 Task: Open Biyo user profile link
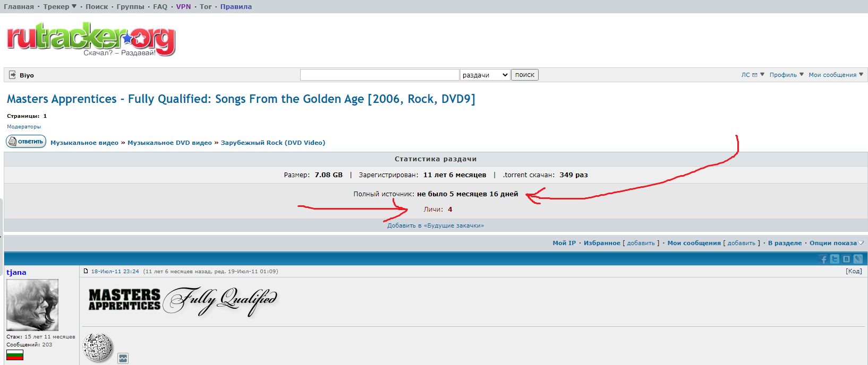pyautogui.click(x=27, y=75)
